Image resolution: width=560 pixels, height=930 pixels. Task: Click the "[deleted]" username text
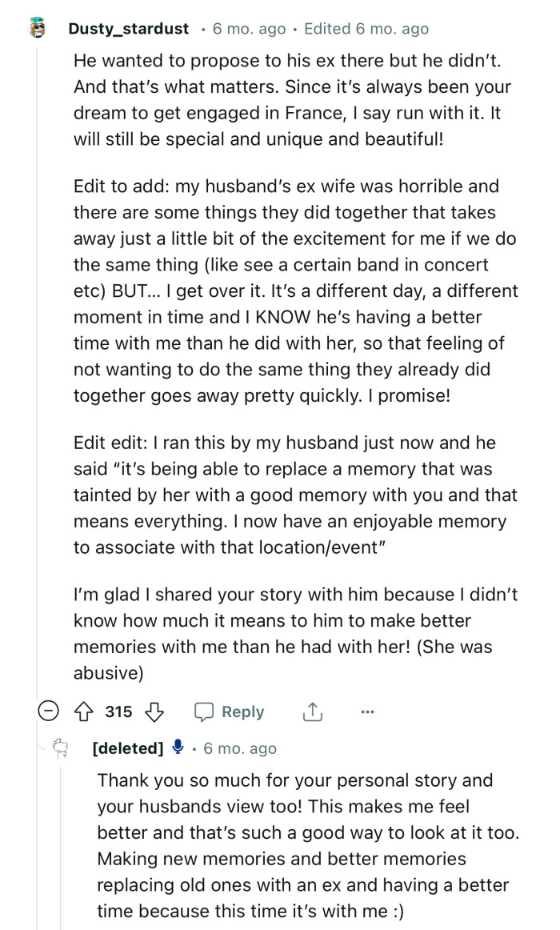128,748
